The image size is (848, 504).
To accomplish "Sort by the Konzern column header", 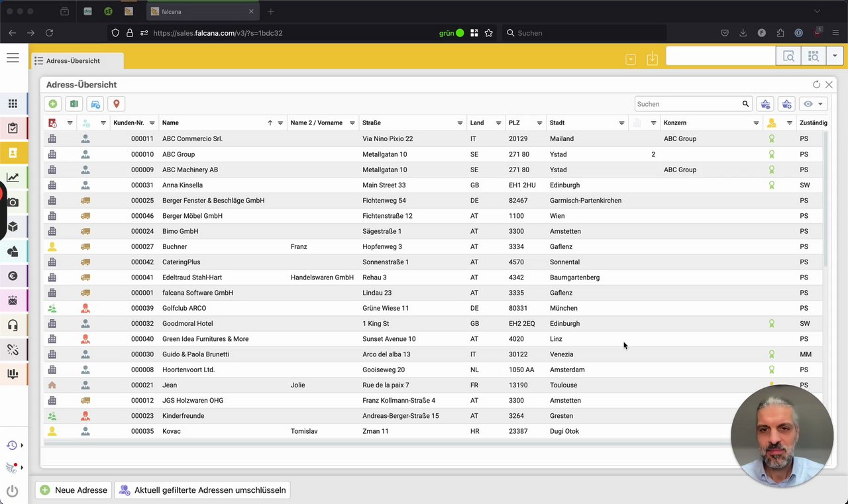I will pos(675,123).
